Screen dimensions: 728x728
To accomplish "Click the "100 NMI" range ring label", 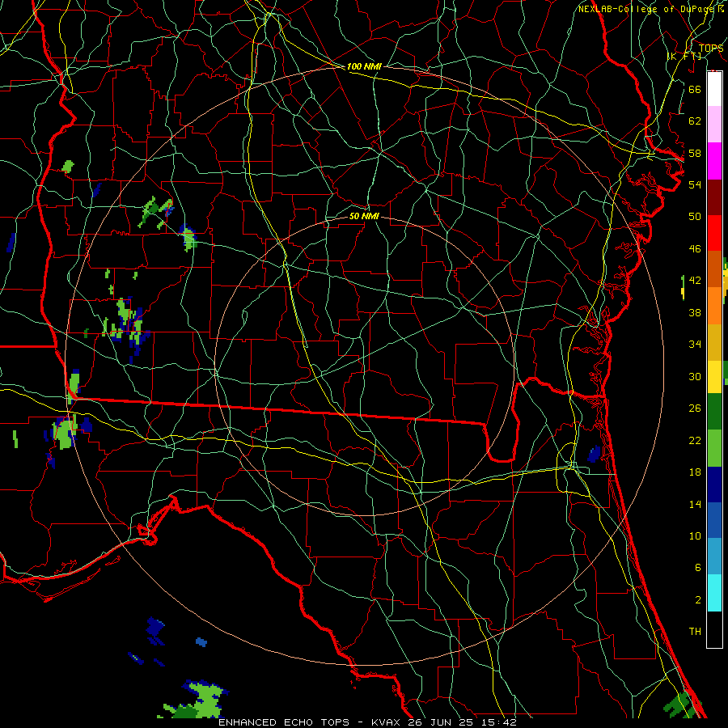I will tap(364, 66).
